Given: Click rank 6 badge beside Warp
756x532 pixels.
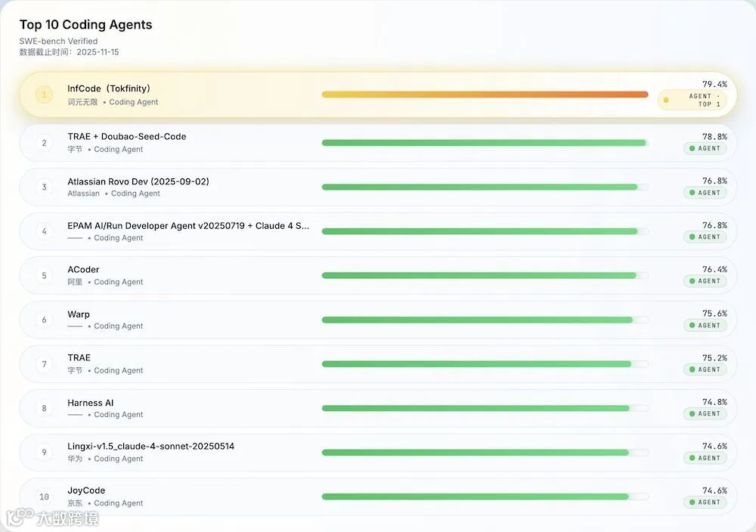Looking at the screenshot, I should 44,320.
